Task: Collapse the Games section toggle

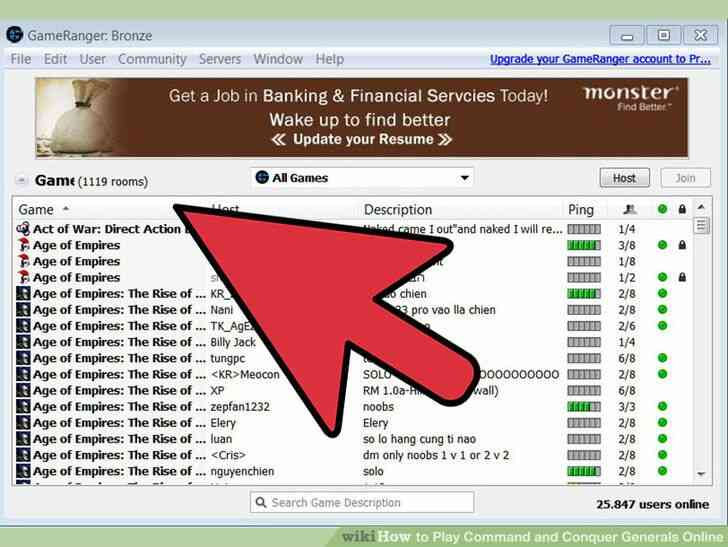Action: tap(21, 180)
